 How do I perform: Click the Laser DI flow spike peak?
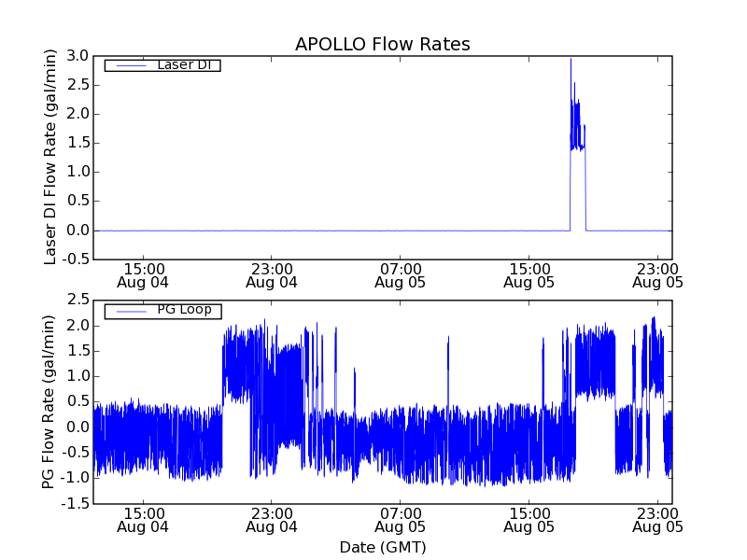[571, 61]
